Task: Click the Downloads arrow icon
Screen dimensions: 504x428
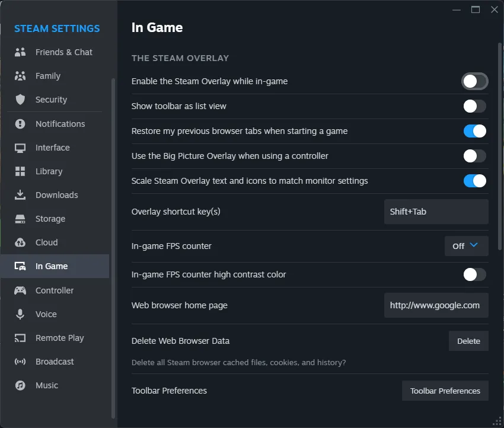Action: (20, 195)
